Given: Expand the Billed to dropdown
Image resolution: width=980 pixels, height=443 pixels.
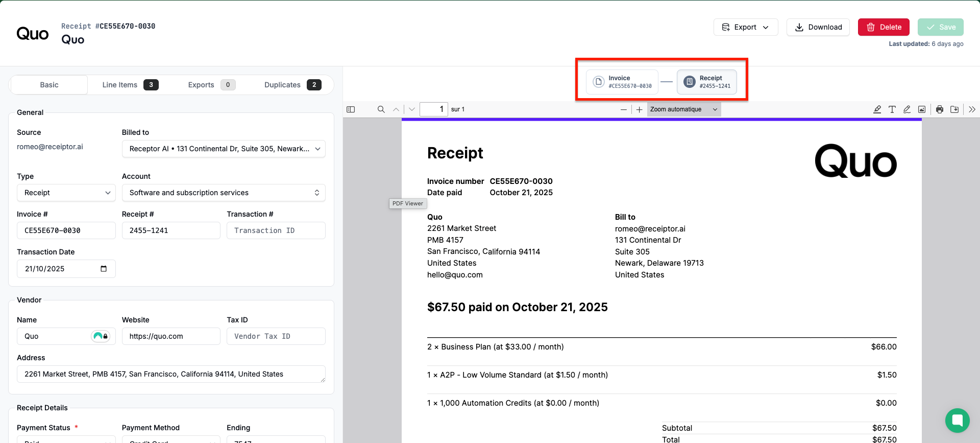Looking at the screenshot, I should 224,149.
